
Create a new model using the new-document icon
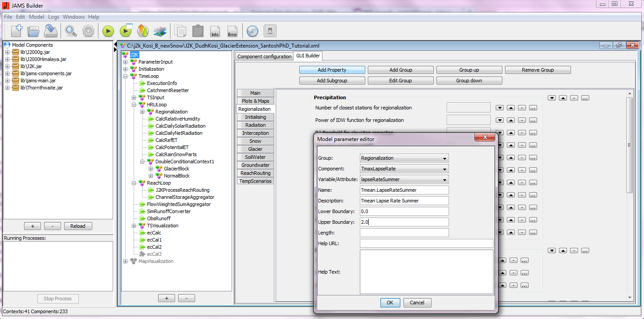(x=16, y=31)
